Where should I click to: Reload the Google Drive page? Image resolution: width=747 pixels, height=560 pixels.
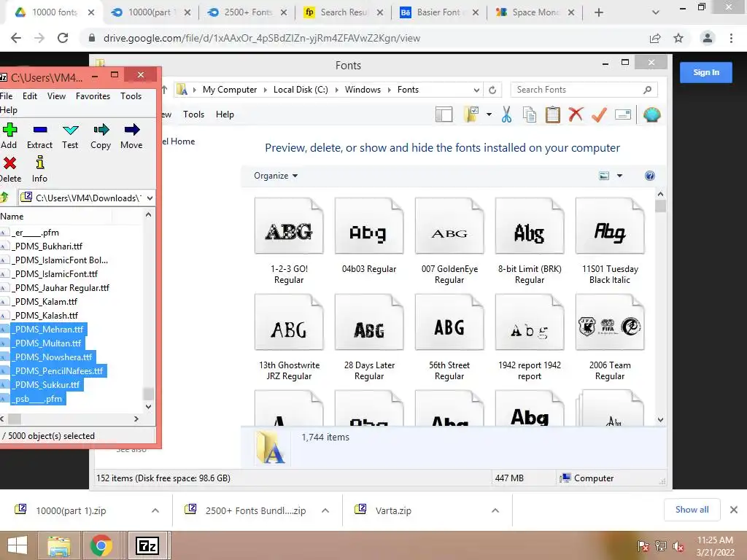(x=63, y=38)
